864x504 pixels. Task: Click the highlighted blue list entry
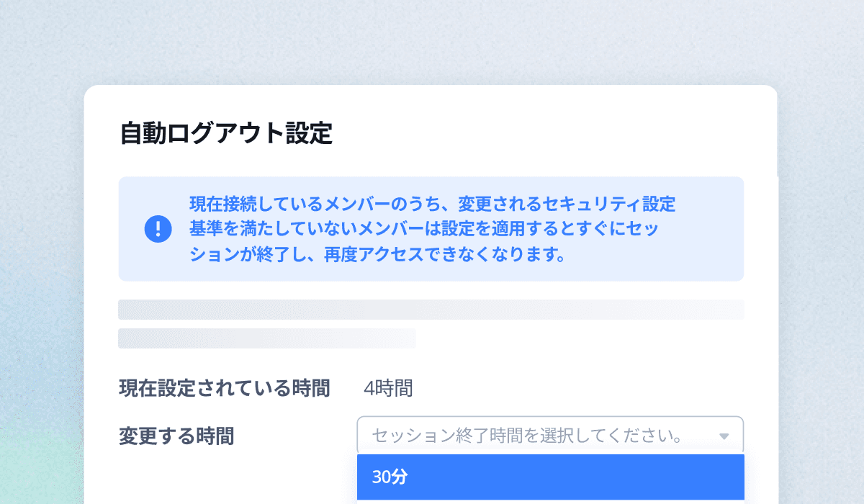tap(551, 476)
